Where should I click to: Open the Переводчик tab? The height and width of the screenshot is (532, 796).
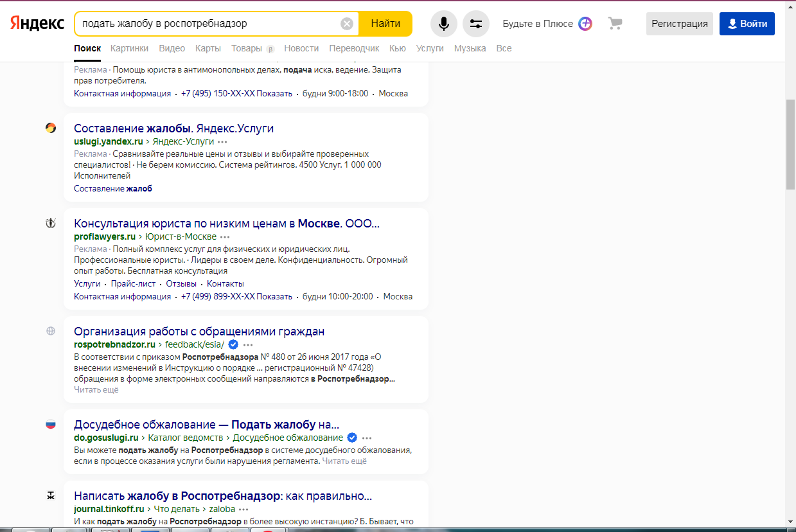click(354, 48)
